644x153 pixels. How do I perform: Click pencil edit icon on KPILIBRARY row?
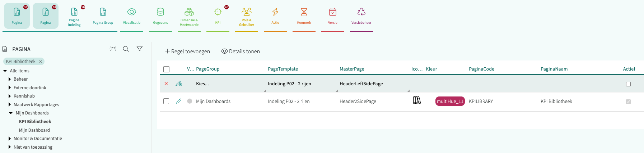(x=179, y=101)
